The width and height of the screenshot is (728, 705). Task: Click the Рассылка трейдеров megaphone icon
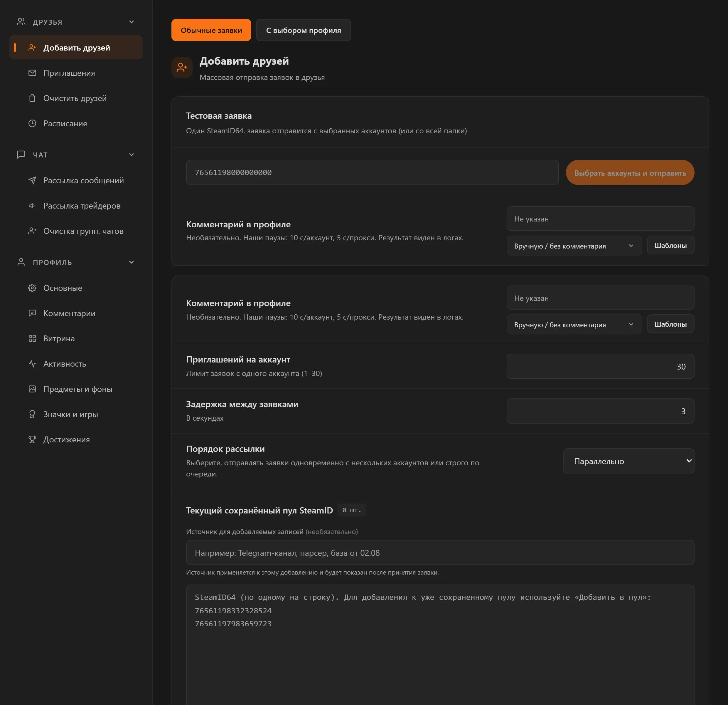coord(32,206)
